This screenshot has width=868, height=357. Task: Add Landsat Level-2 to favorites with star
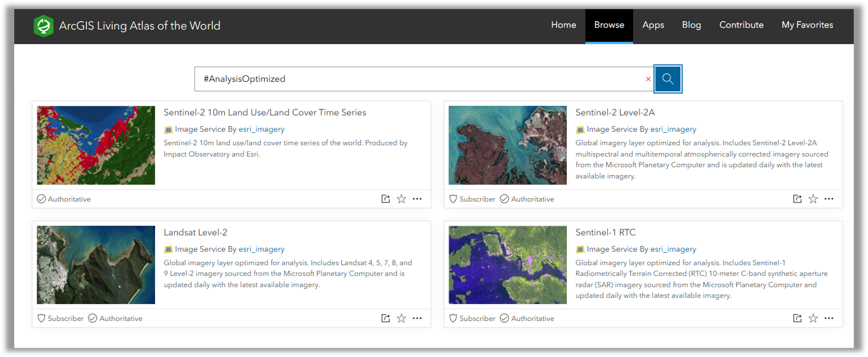pyautogui.click(x=401, y=318)
